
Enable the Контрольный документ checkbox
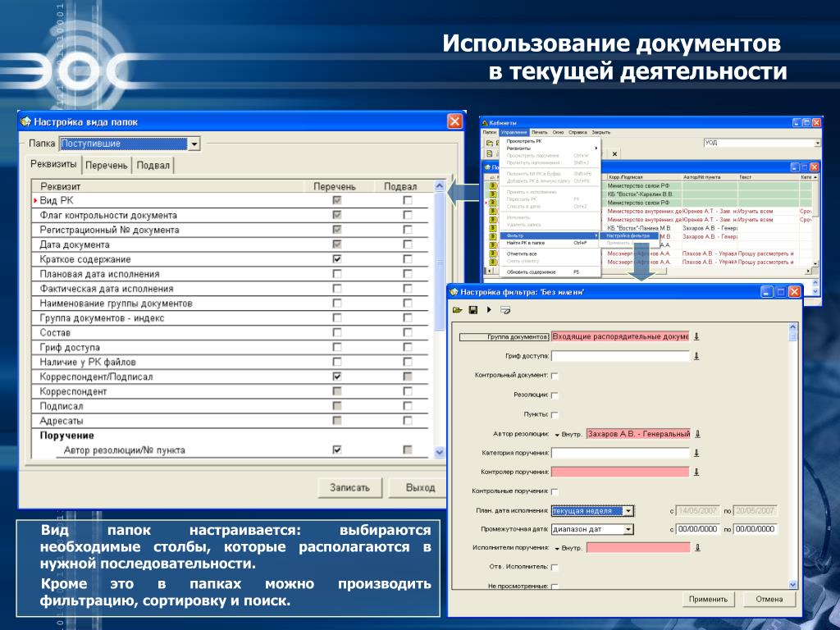point(555,376)
